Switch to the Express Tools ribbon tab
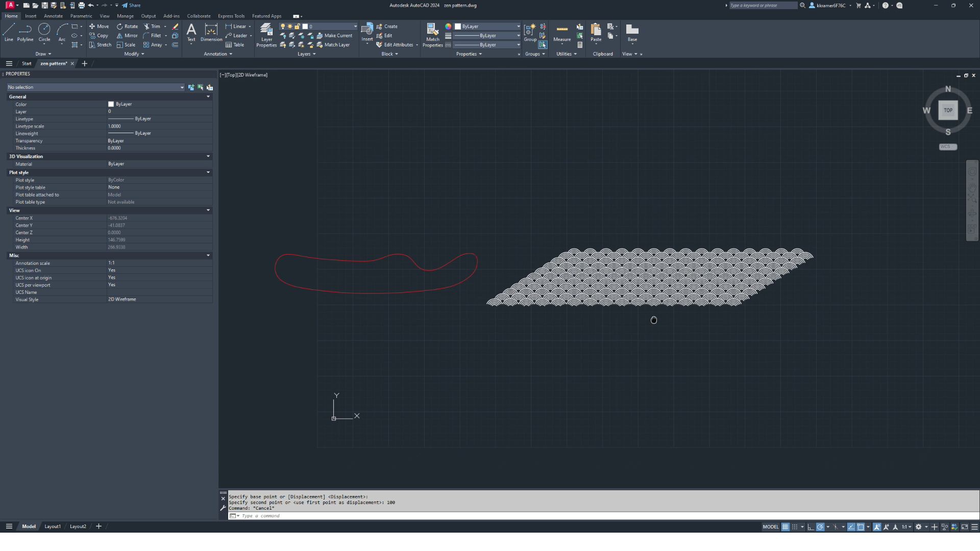 231,16
